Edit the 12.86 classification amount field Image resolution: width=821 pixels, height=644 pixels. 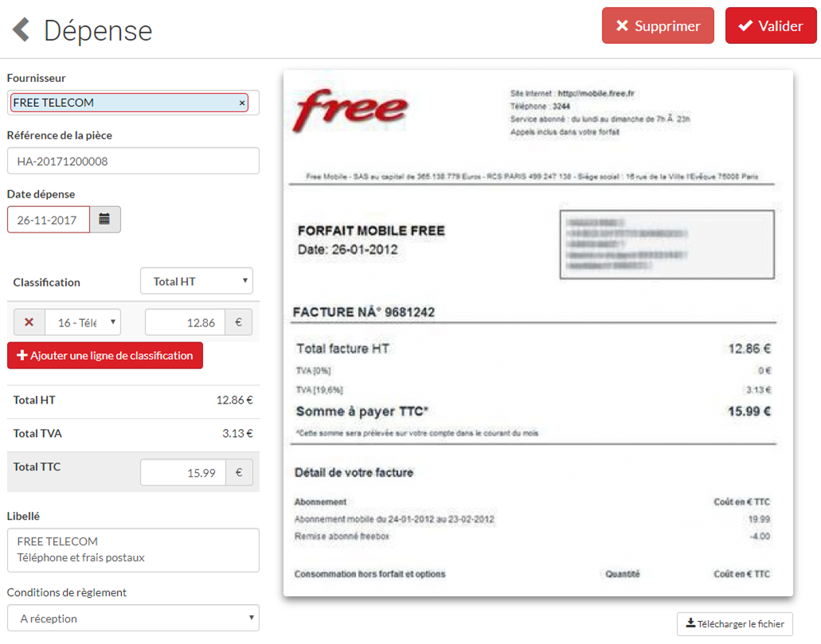tap(186, 322)
